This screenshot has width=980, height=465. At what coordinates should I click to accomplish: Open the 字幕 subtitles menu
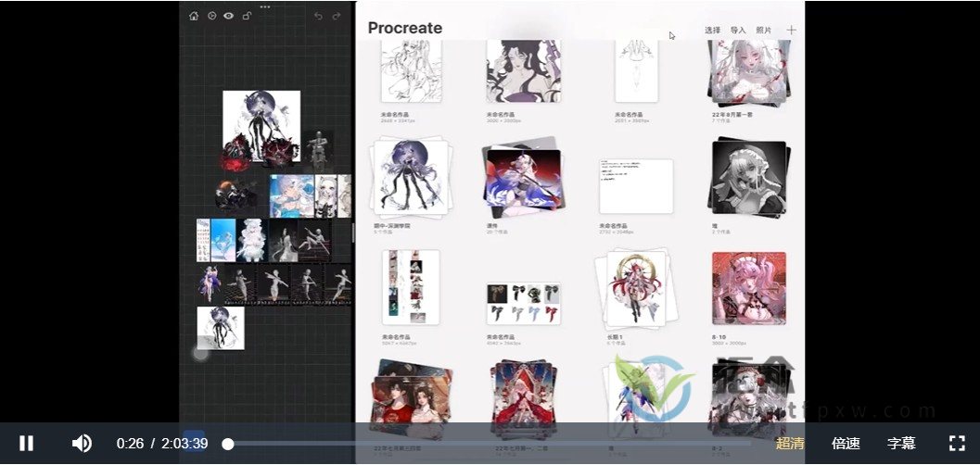coord(901,443)
